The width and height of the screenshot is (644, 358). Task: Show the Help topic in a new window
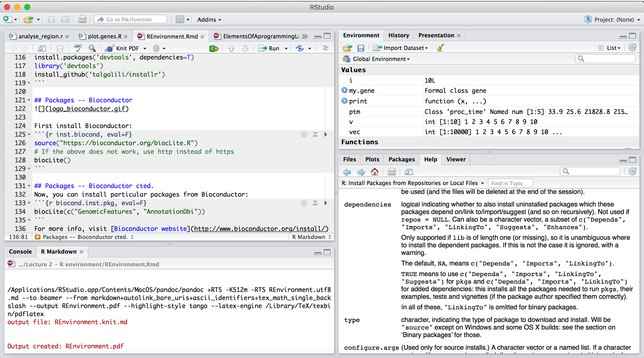408,172
